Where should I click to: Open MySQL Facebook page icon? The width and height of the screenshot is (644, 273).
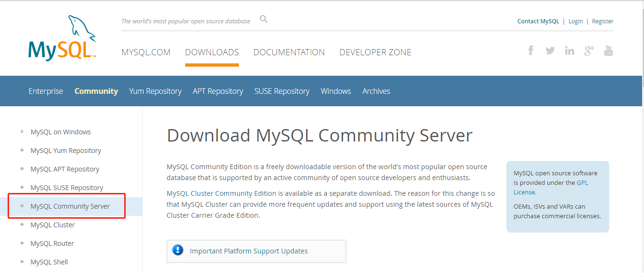coord(531,50)
